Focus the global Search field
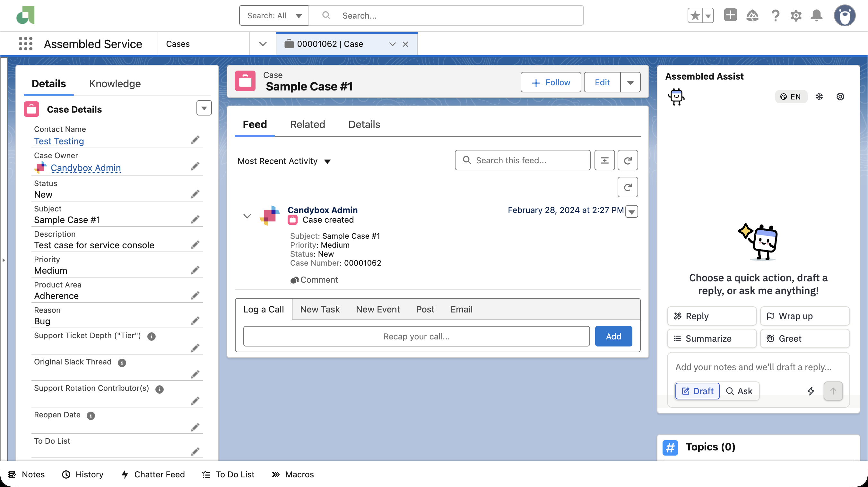The width and height of the screenshot is (868, 487). click(446, 15)
